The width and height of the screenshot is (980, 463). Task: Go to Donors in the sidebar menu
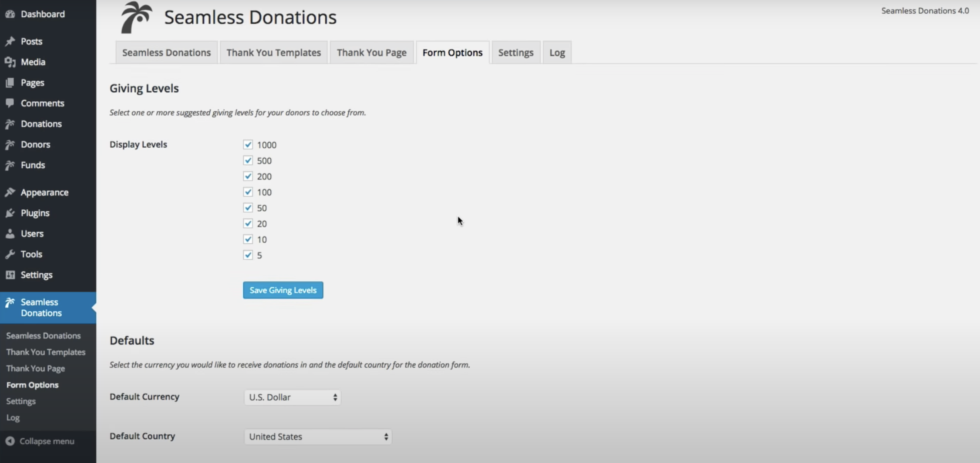(35, 145)
